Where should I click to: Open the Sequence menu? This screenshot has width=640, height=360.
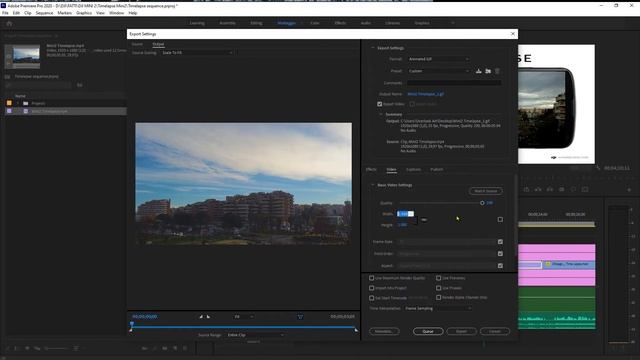tap(44, 13)
